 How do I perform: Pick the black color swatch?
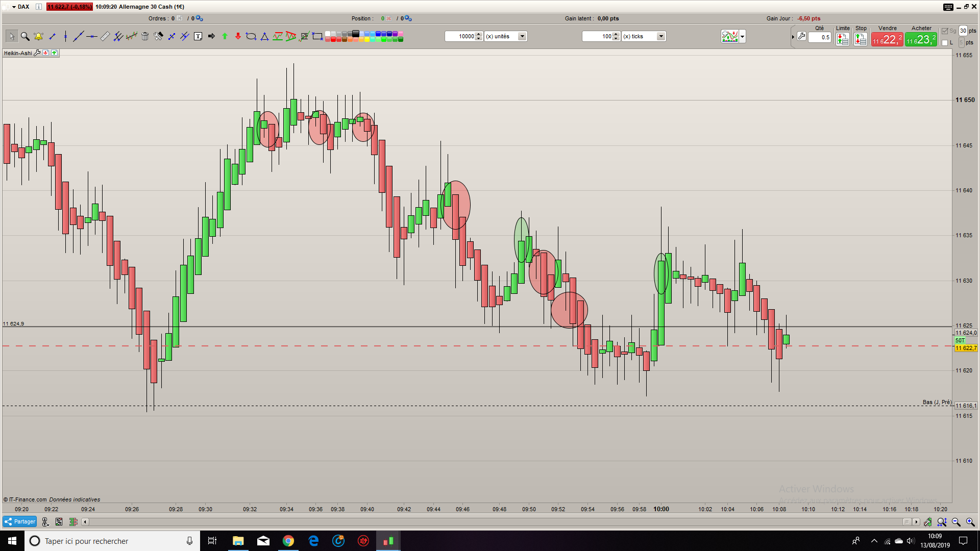(356, 34)
